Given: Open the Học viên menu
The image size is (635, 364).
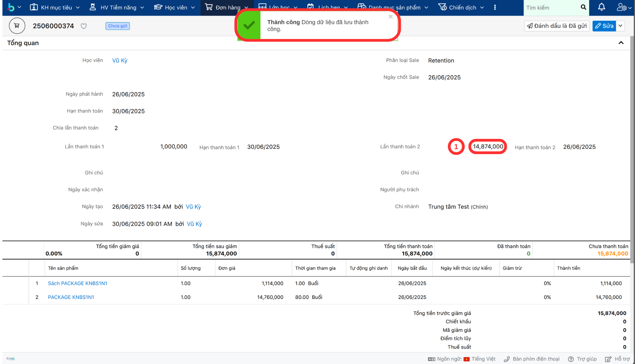Looking at the screenshot, I should coord(175,7).
